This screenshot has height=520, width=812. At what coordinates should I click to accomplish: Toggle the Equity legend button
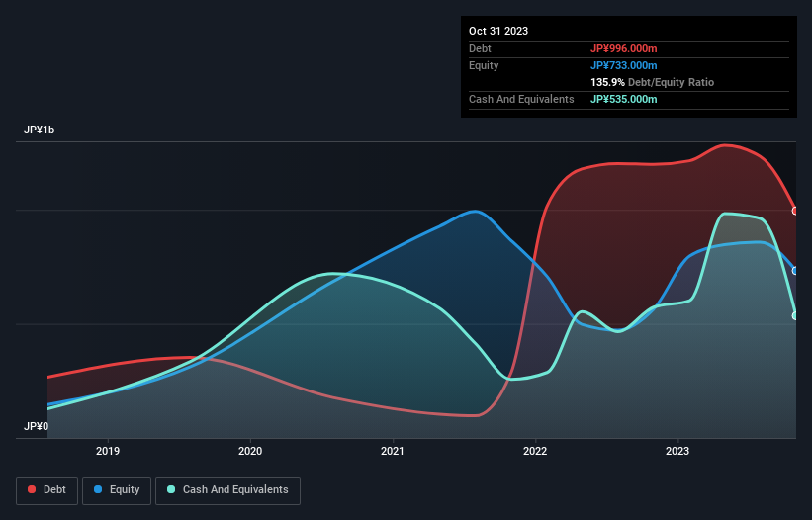117,491
